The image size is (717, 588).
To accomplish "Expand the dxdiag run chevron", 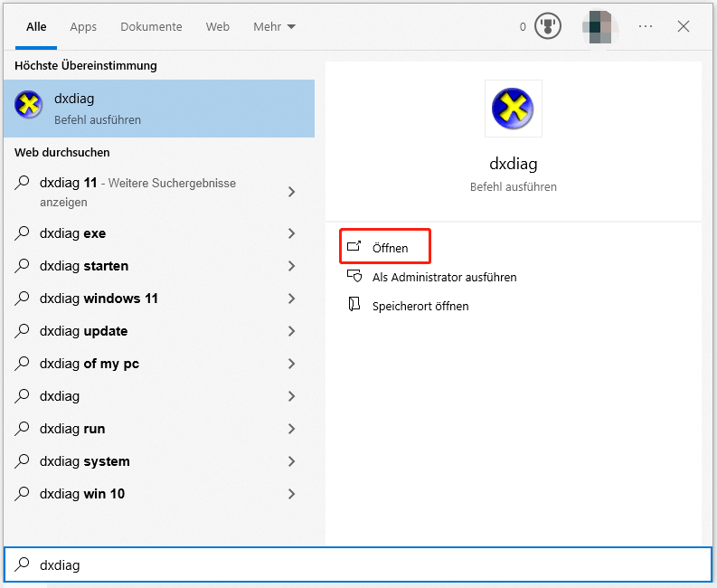I will click(x=292, y=429).
